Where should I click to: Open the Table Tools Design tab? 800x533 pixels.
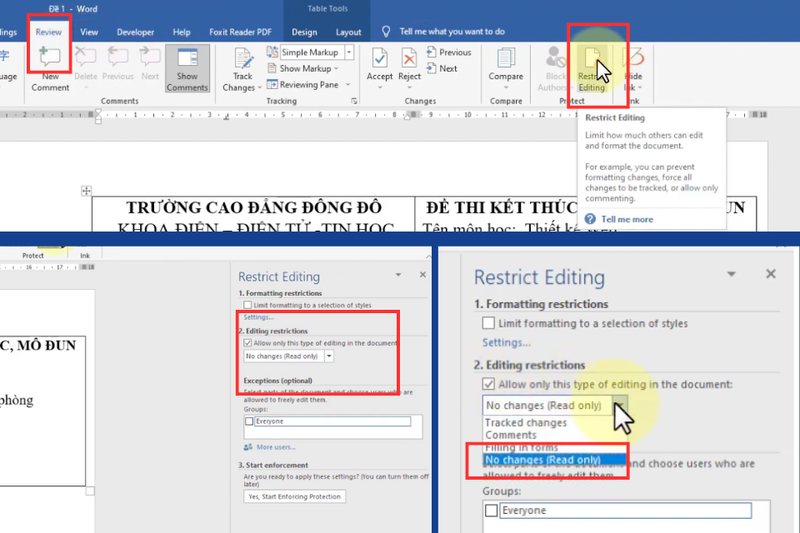304,32
